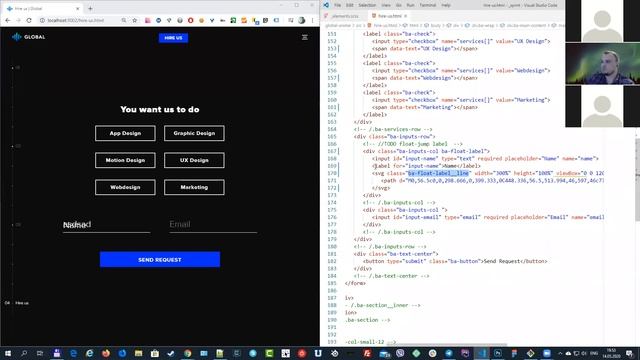Screen dimensions: 640x360
Task: Toggle Webdesign service option
Action: coord(125,187)
